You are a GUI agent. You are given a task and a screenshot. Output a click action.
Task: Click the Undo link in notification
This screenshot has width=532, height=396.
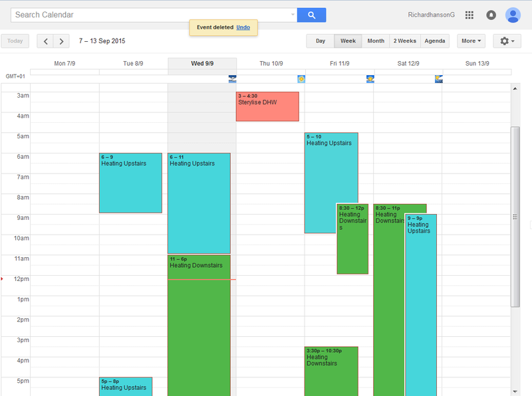(243, 27)
